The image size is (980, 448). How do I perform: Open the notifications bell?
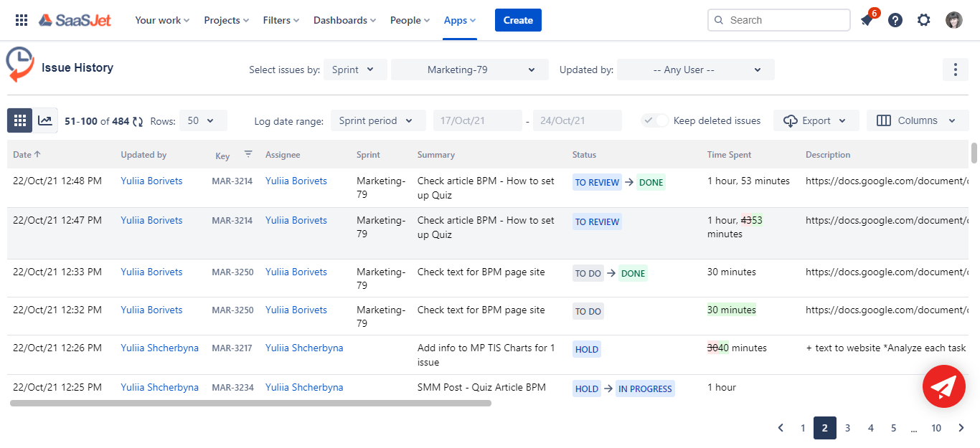867,20
